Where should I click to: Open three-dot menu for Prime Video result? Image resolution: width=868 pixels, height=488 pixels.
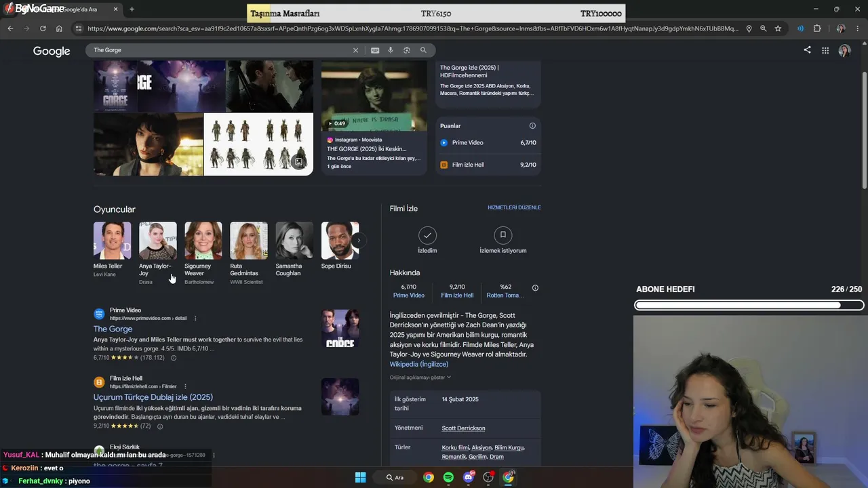coord(195,318)
